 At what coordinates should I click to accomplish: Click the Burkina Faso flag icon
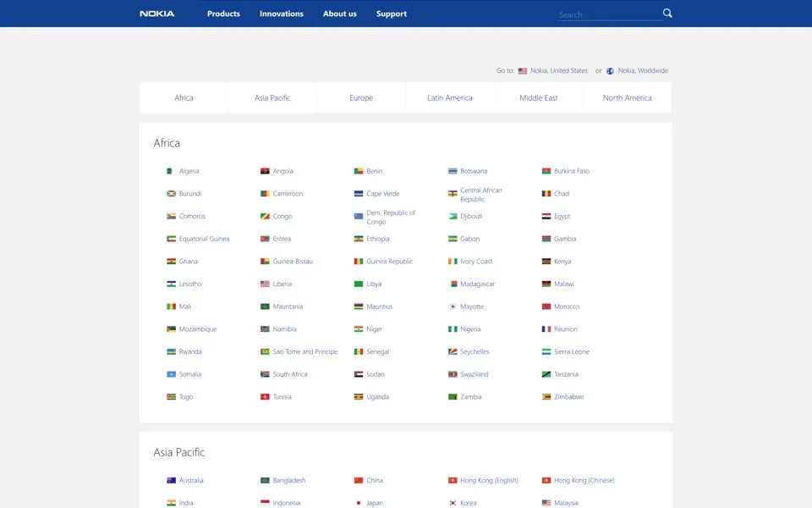pos(546,171)
